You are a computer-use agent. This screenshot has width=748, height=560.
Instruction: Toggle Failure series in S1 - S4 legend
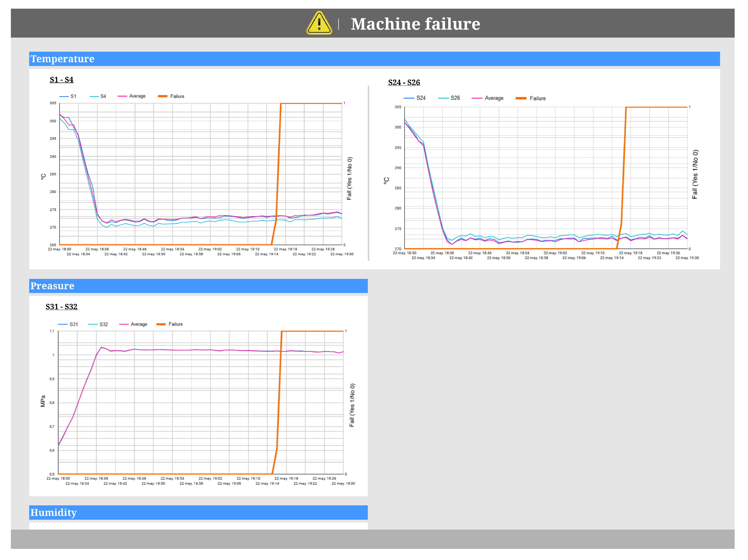pos(177,96)
